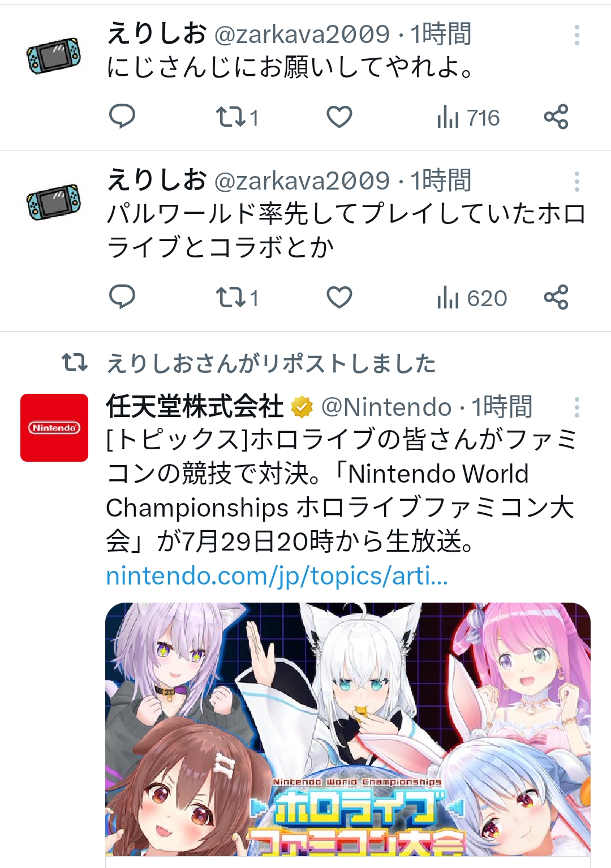Image resolution: width=611 pixels, height=868 pixels.
Task: Share the パルワールド tweet
Action: [556, 297]
